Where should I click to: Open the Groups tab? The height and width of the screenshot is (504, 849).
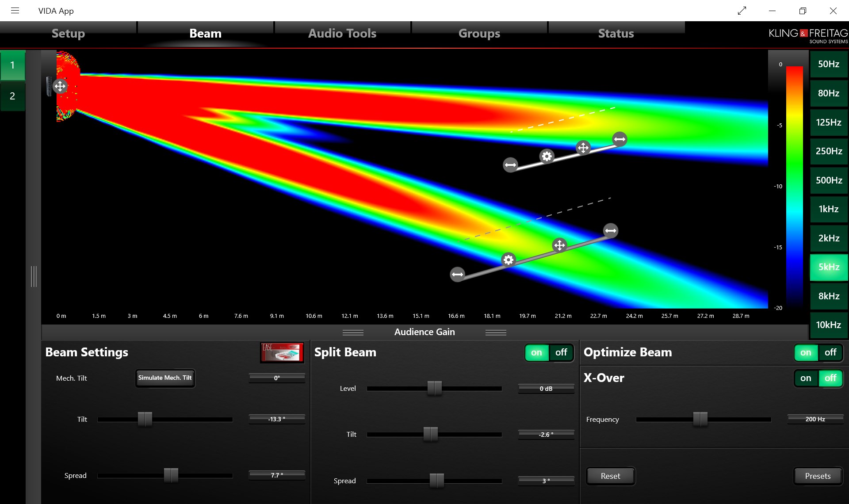tap(479, 34)
